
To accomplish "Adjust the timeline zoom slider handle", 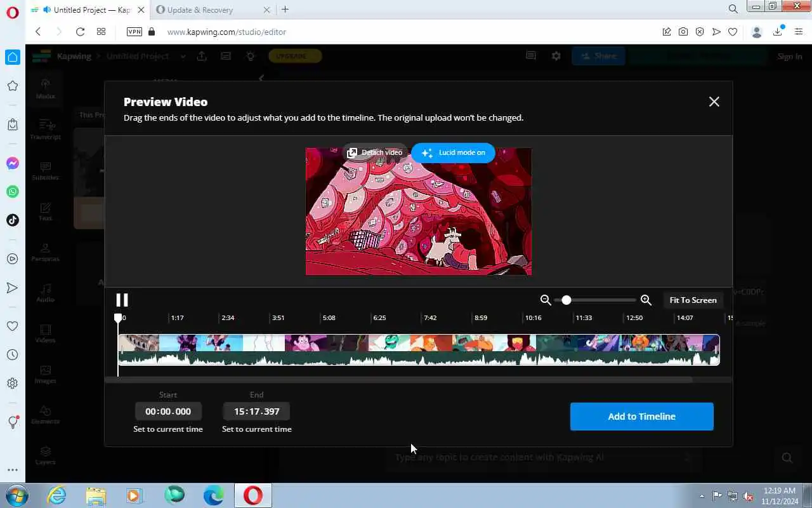I will (x=566, y=300).
